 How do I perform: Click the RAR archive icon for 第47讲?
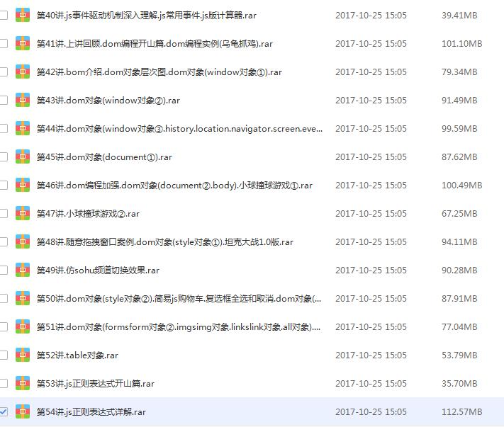click(x=23, y=213)
